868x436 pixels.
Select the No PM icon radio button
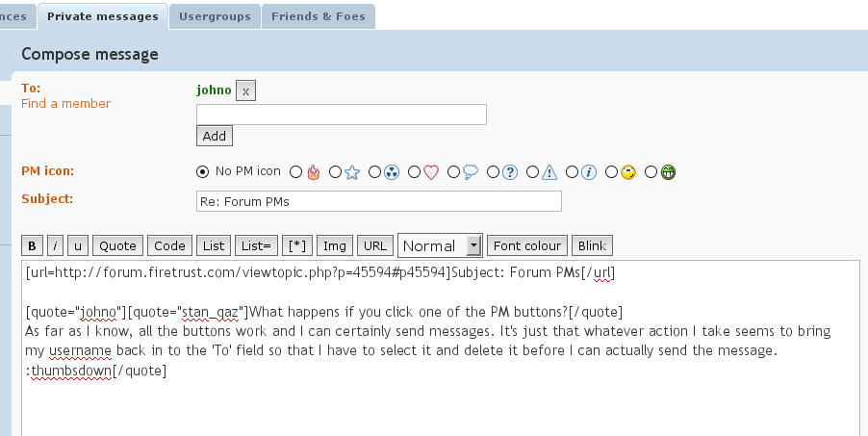click(203, 171)
